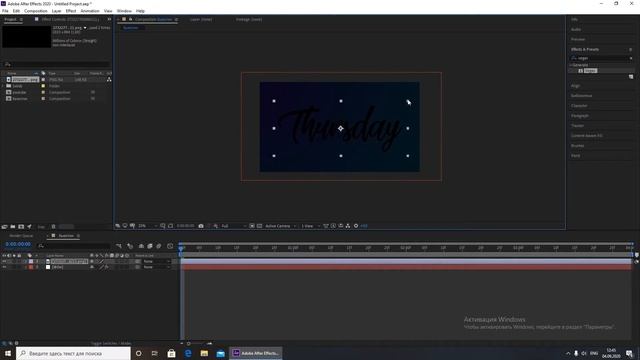The image size is (640, 360).
Task: Open the Window menu
Action: [124, 11]
